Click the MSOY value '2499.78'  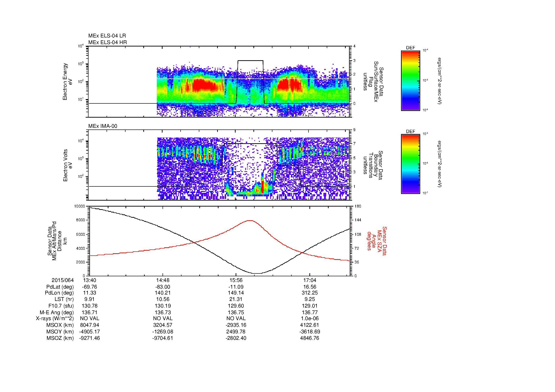236,332
